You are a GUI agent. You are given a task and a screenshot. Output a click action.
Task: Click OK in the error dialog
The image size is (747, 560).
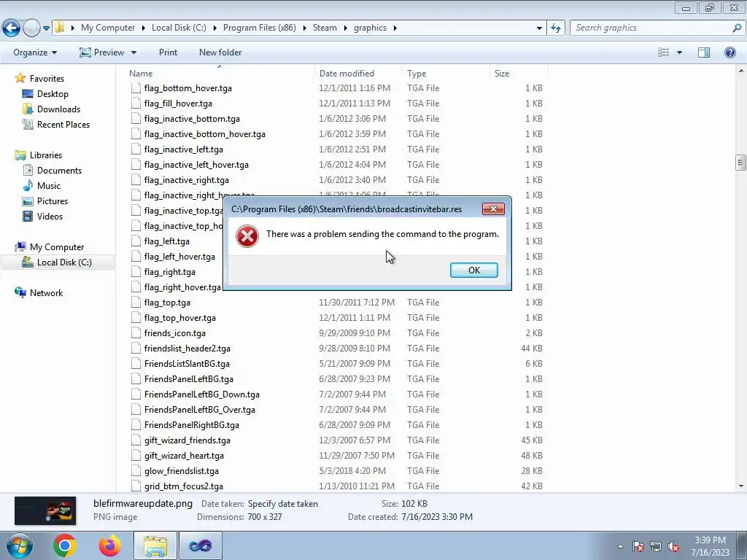coord(474,270)
